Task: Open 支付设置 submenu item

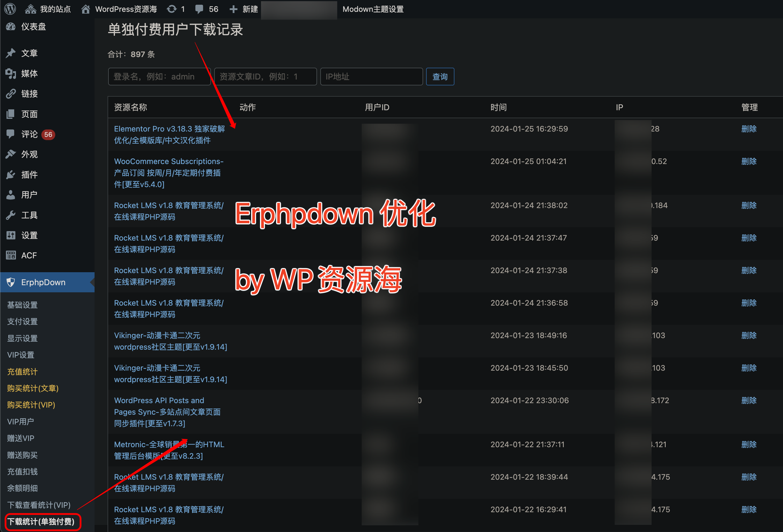Action: tap(22, 322)
